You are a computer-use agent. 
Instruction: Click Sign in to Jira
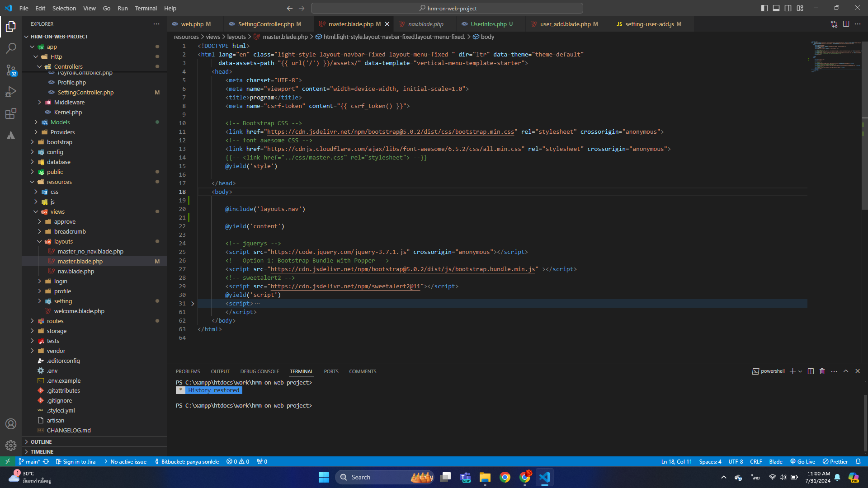click(75, 461)
